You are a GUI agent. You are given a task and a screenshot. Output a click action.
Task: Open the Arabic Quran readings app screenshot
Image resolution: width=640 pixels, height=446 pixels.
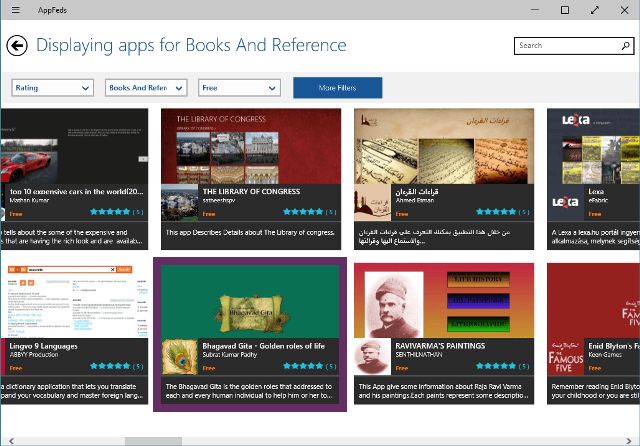pos(444,146)
